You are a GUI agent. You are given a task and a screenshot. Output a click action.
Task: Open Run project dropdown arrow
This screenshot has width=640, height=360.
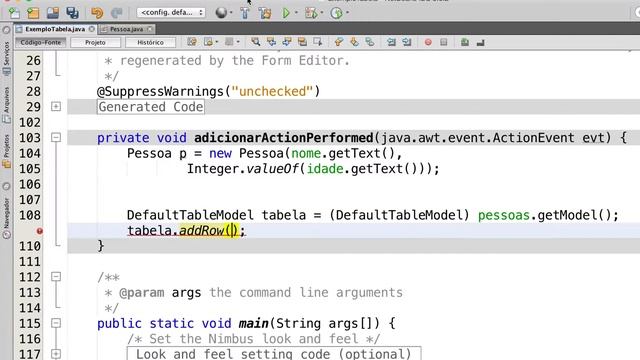pos(296,13)
